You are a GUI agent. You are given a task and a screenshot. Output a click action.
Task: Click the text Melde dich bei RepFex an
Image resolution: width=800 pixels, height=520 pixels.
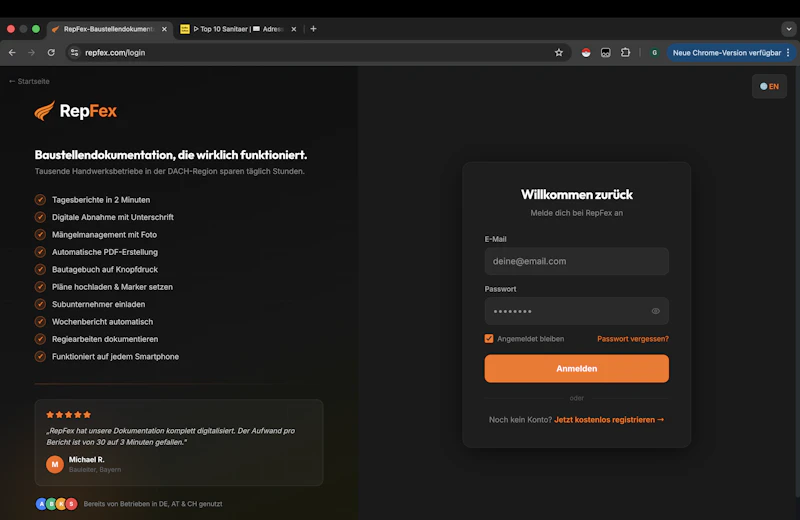coord(577,213)
